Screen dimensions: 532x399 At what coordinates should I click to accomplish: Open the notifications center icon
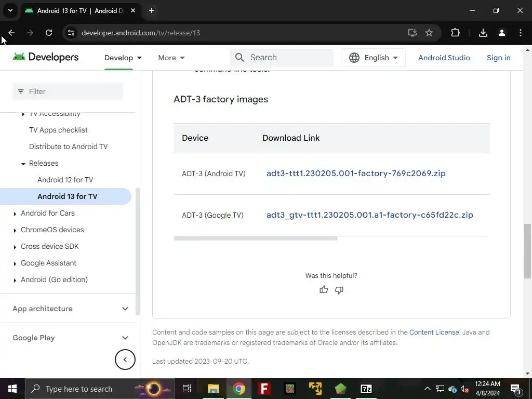(515, 389)
